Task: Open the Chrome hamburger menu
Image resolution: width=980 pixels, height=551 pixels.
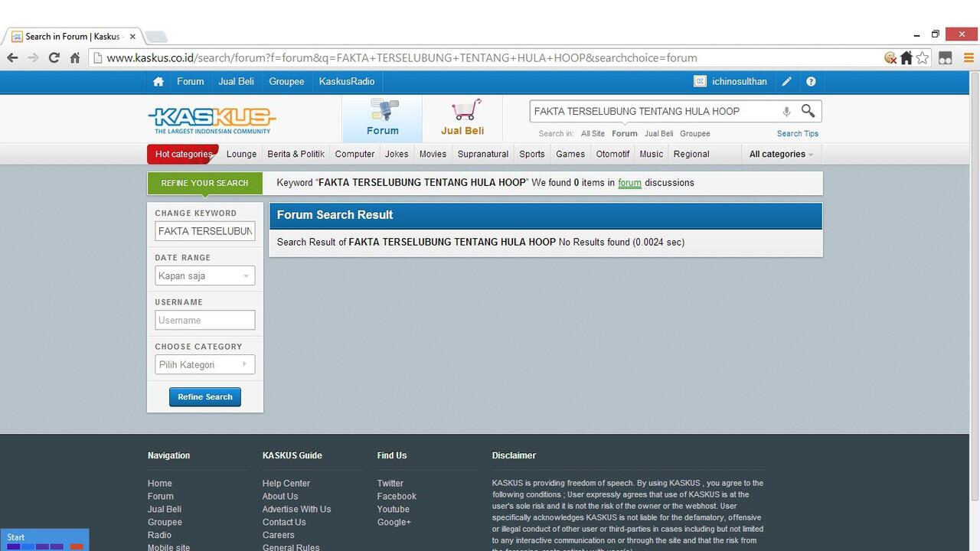Action: point(969,57)
